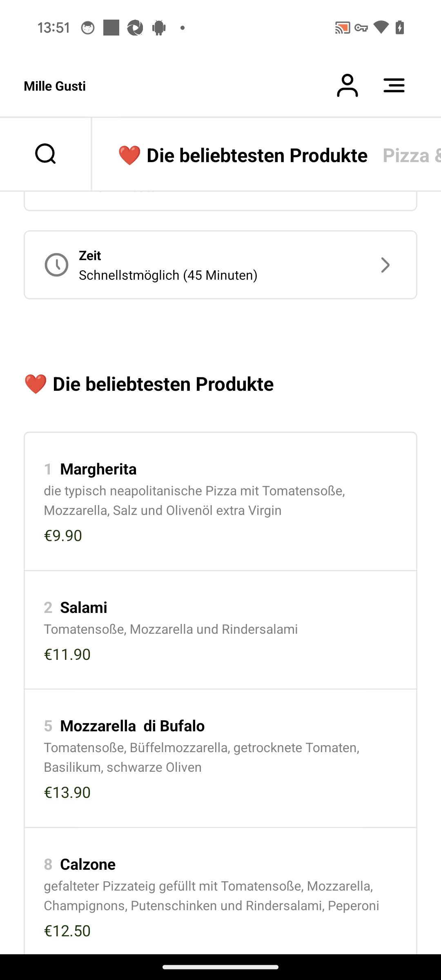This screenshot has width=441, height=980.
Task: Tap the battery charging status icon
Action: [400, 28]
